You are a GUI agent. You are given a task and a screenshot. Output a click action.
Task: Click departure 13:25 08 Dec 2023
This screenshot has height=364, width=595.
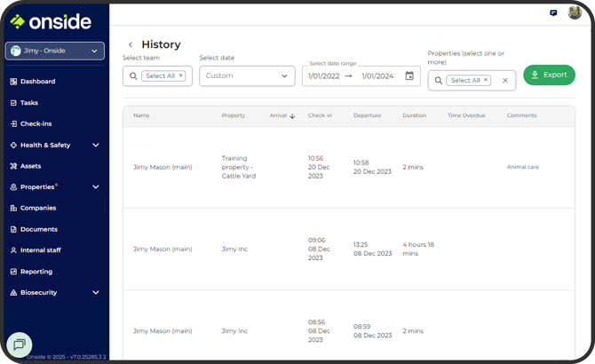coord(372,249)
